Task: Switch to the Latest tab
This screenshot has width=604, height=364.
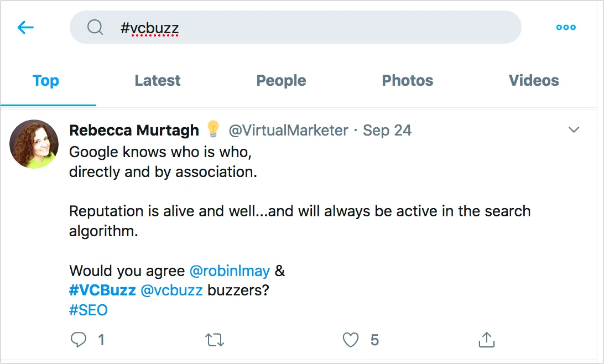Action: click(x=157, y=81)
